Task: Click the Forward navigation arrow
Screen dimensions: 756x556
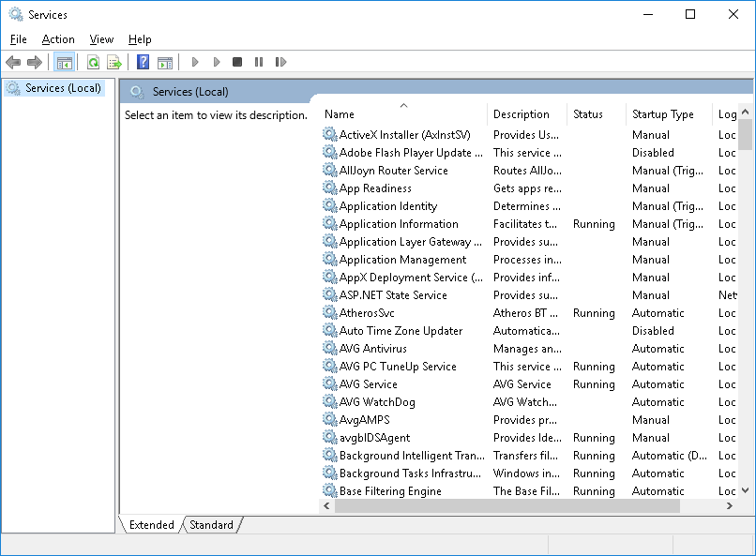Action: pyautogui.click(x=36, y=62)
